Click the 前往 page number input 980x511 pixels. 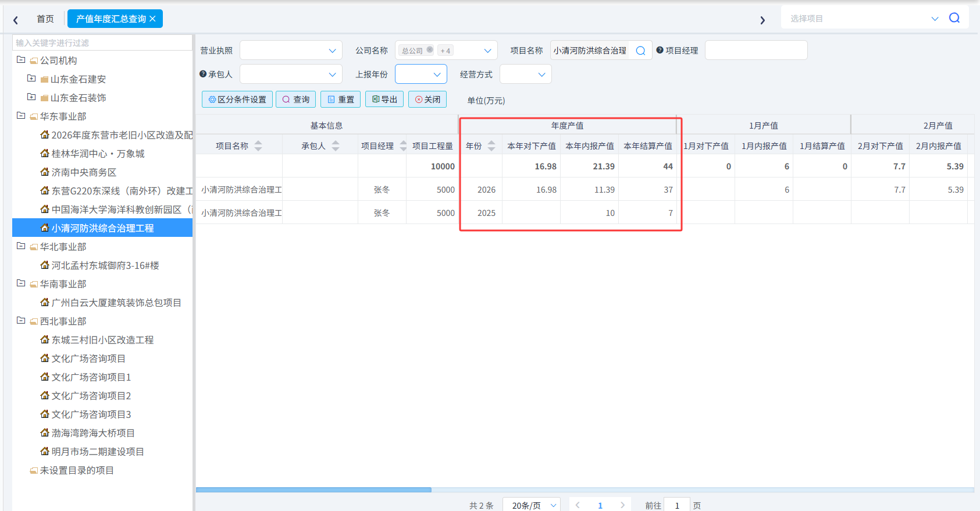coord(677,505)
